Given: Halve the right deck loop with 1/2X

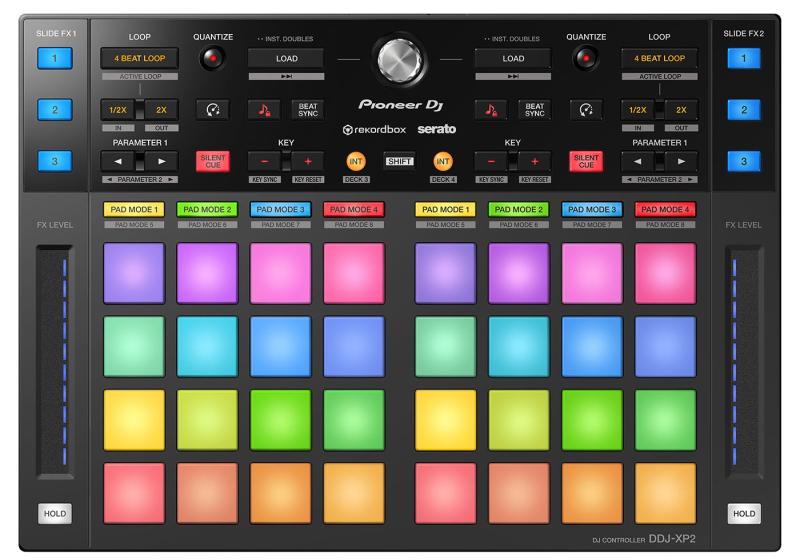Looking at the screenshot, I should pos(638,110).
